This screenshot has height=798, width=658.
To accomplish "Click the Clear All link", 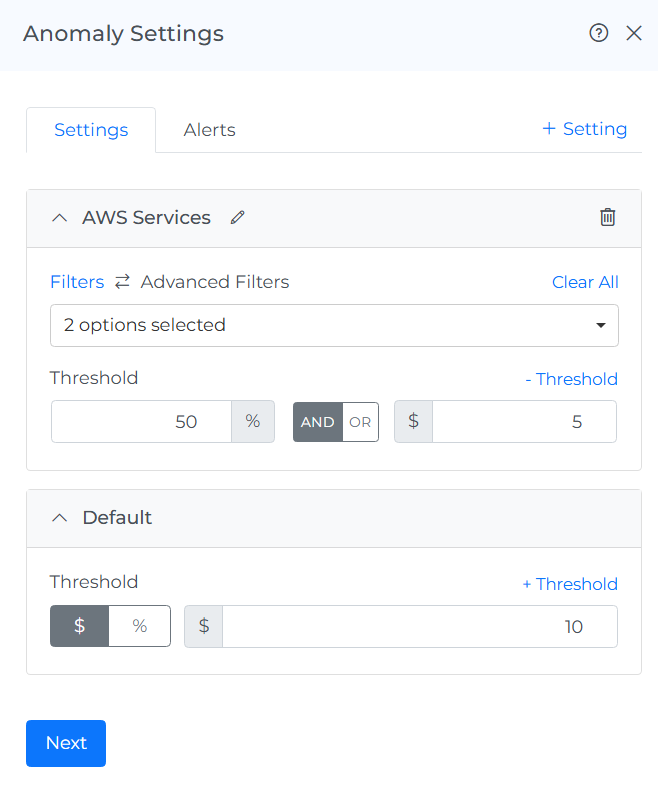I will 585,282.
